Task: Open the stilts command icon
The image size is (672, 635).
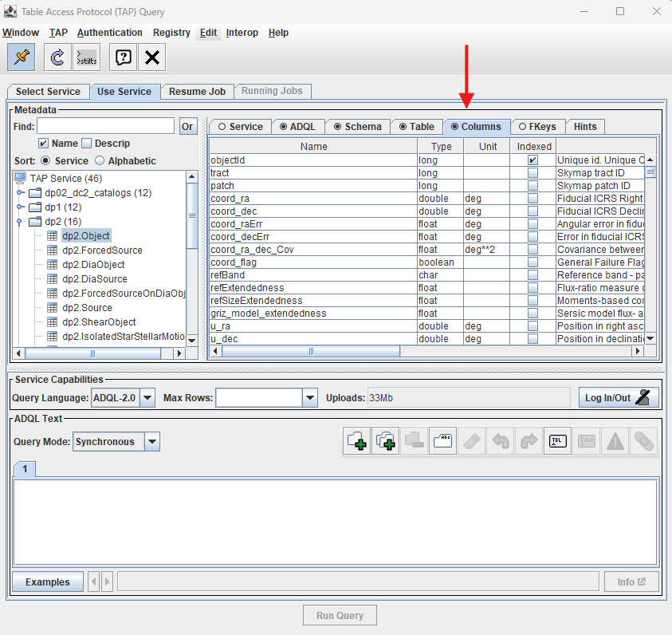Action: (87, 57)
